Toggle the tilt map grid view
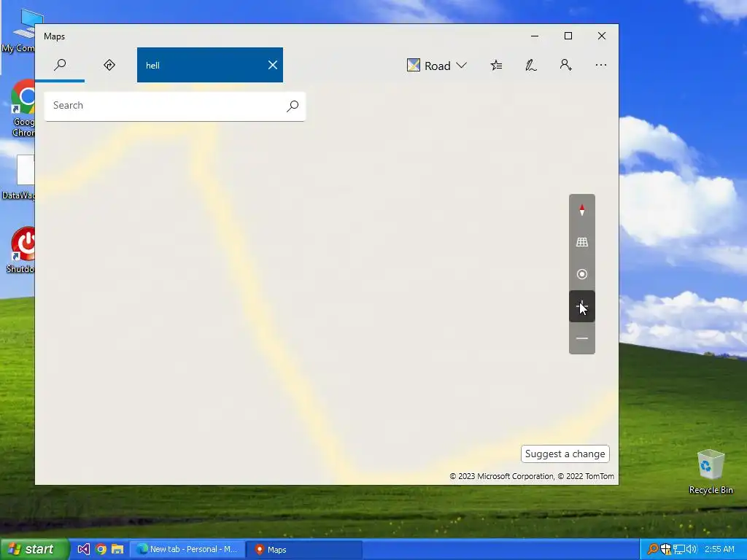747x560 pixels. click(581, 242)
